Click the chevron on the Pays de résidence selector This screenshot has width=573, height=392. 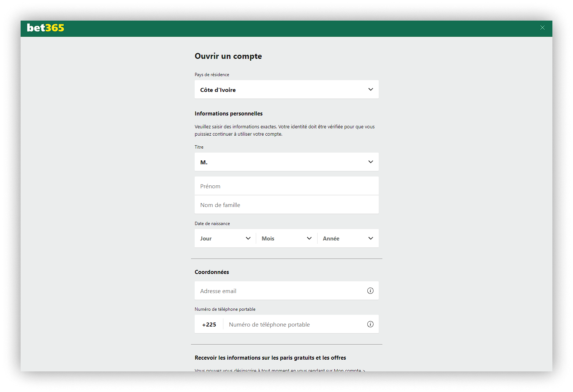point(371,89)
